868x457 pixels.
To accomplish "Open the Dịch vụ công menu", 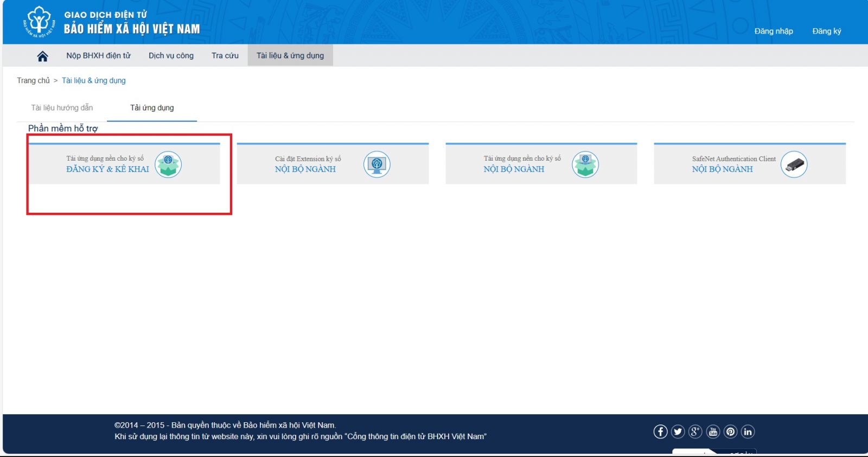I will coord(171,55).
